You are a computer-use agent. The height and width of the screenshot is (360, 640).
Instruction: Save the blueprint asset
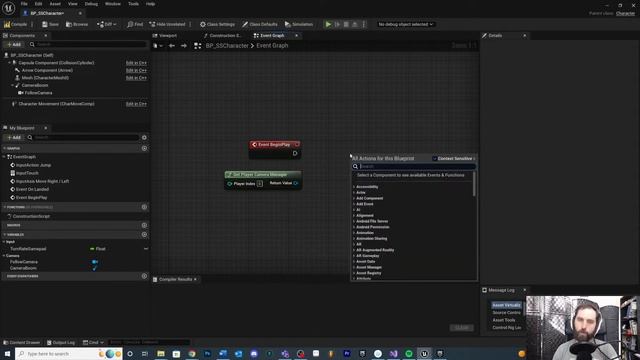tap(50, 24)
